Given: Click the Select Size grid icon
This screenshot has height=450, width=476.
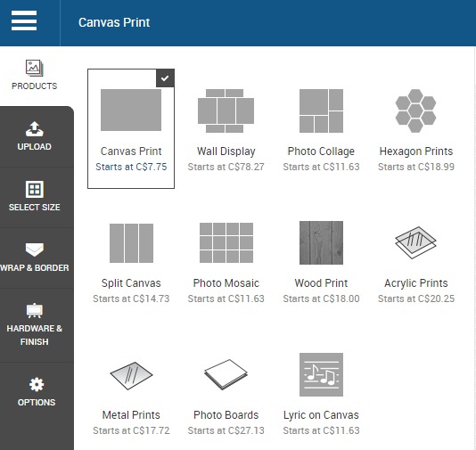Looking at the screenshot, I should coord(34,189).
